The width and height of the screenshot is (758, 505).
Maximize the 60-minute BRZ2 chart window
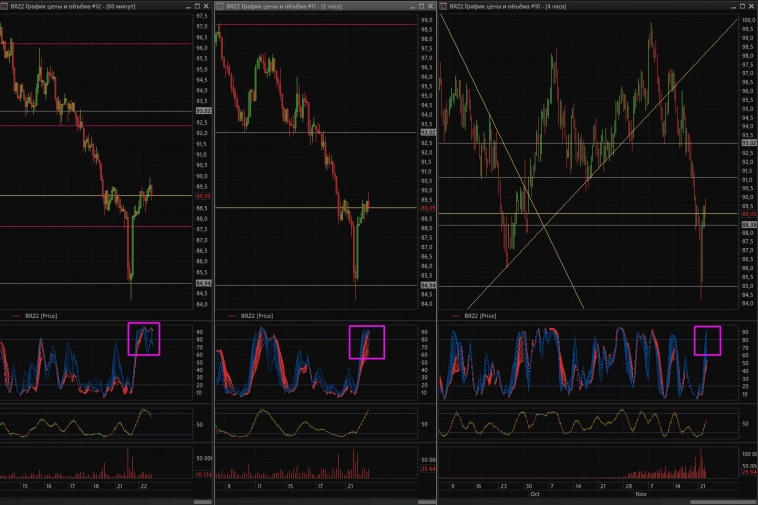pyautogui.click(x=195, y=6)
